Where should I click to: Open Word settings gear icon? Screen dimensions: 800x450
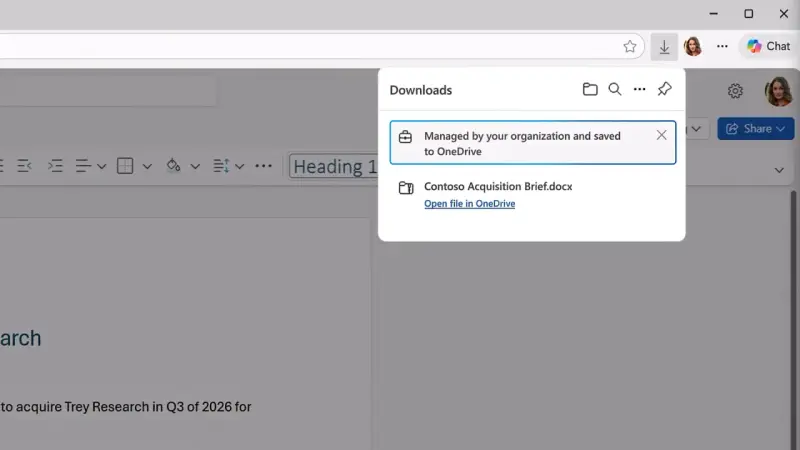pyautogui.click(x=735, y=91)
